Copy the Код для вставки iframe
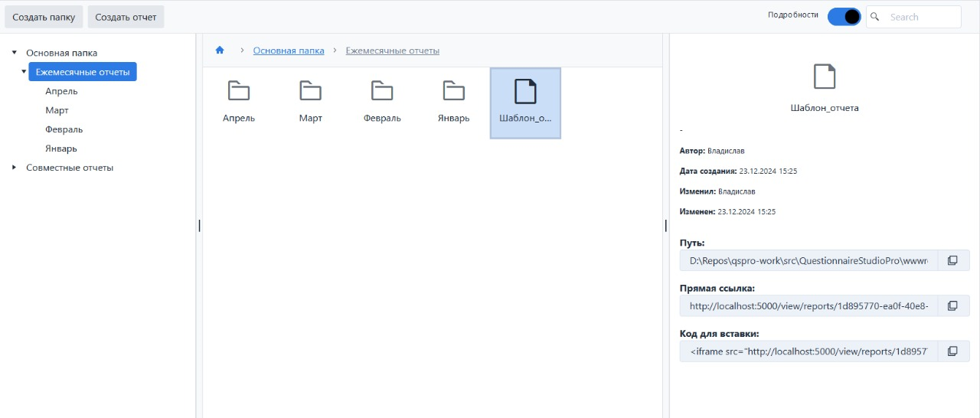The image size is (980, 418). click(x=952, y=351)
